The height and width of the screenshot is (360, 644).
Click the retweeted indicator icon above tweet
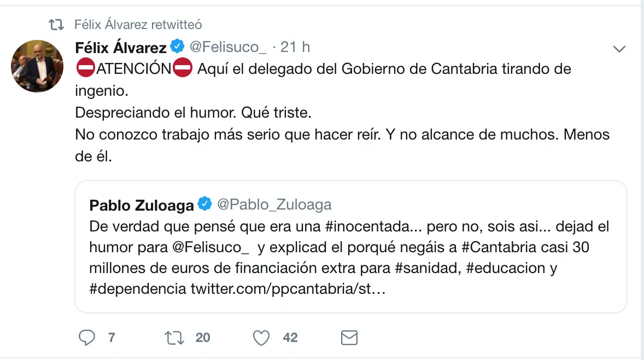56,25
